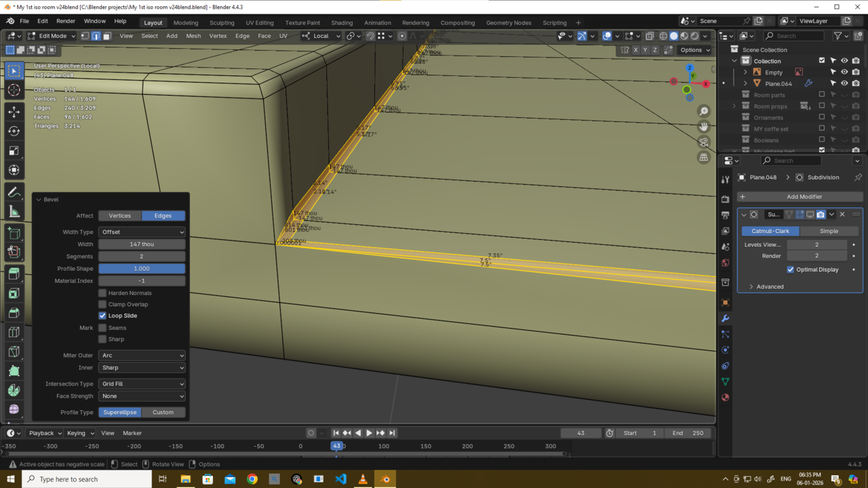The width and height of the screenshot is (868, 488).
Task: Click the Add Modifier button
Action: point(804,197)
